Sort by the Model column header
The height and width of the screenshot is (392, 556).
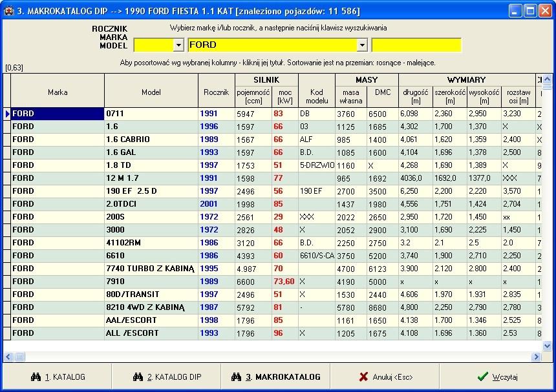click(151, 90)
